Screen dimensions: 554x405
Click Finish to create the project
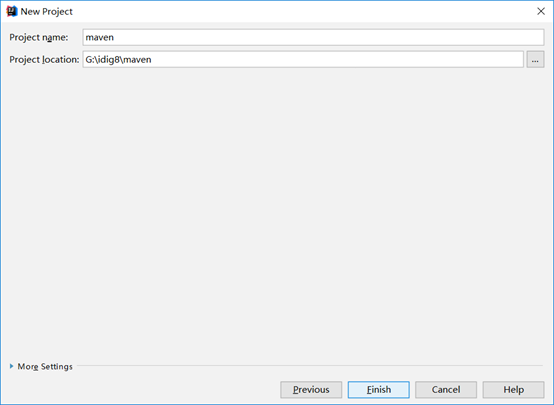coord(378,389)
